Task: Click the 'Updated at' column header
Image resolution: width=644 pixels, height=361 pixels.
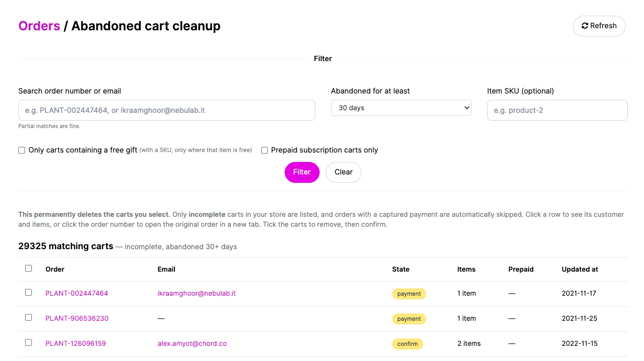Action: [x=580, y=270]
